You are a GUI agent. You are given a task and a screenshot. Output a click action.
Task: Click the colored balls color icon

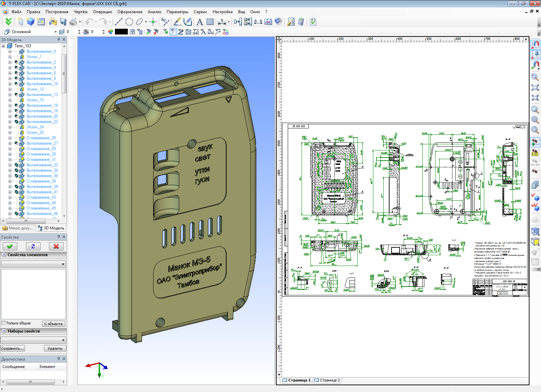pyautogui.click(x=110, y=32)
